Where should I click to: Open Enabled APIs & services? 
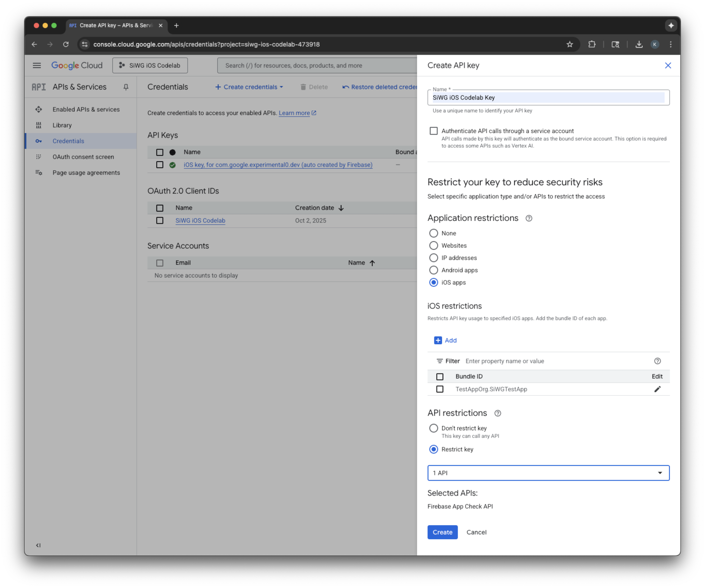pyautogui.click(x=86, y=109)
